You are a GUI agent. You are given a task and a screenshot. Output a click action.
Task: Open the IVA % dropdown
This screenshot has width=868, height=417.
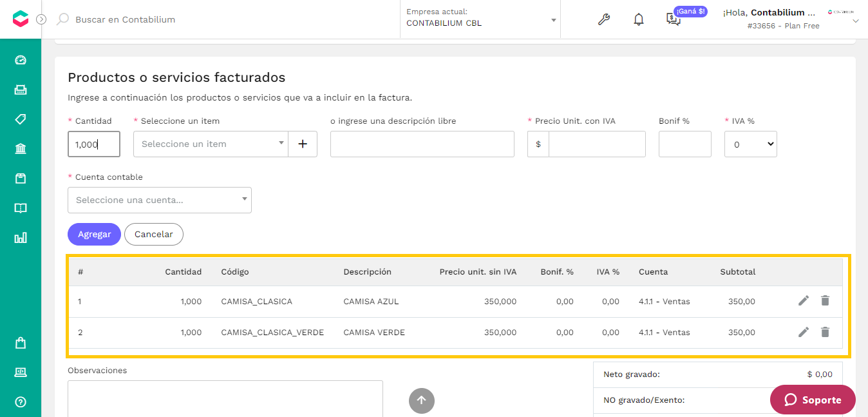751,144
